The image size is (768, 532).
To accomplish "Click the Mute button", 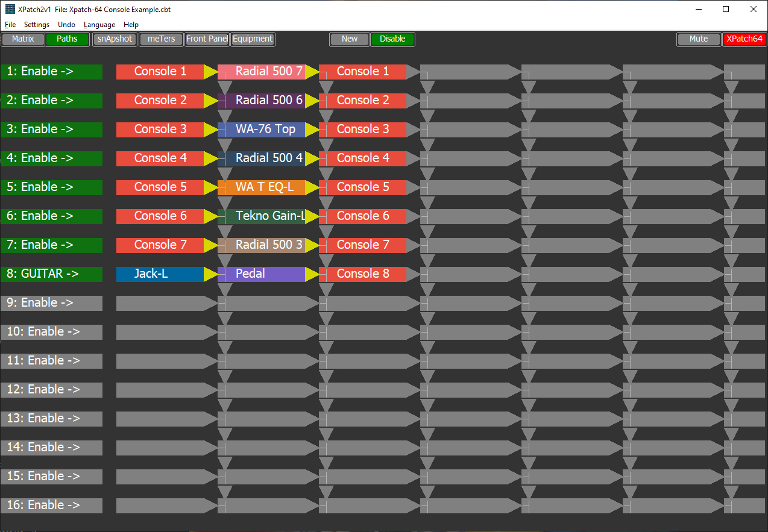I will coord(699,39).
